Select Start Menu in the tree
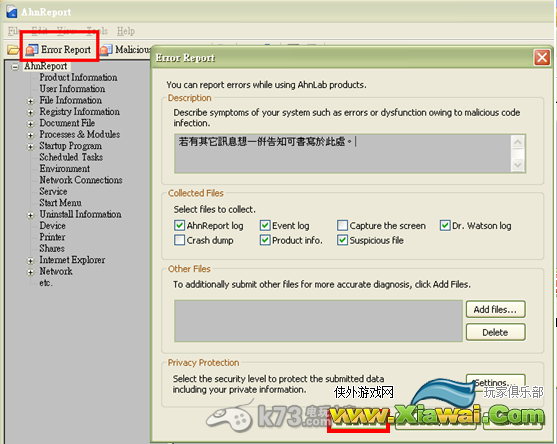 pyautogui.click(x=60, y=202)
